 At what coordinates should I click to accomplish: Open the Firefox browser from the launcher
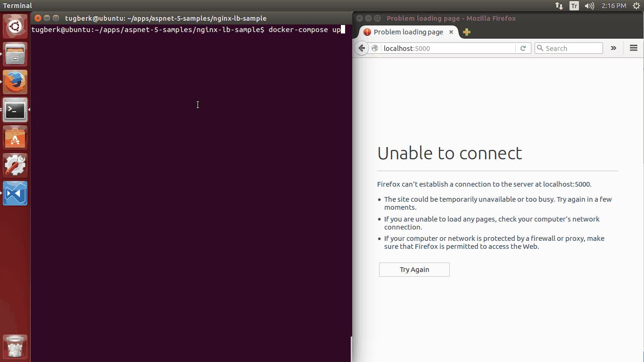tap(15, 82)
